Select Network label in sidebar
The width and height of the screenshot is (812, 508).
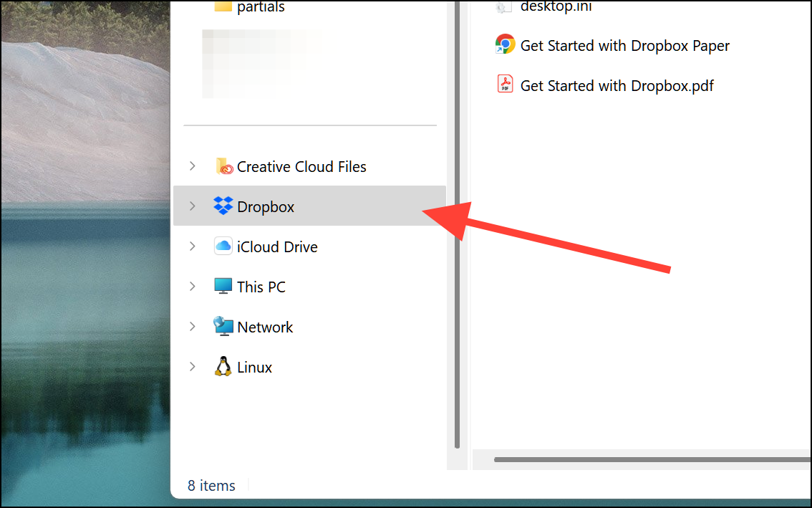(x=265, y=327)
